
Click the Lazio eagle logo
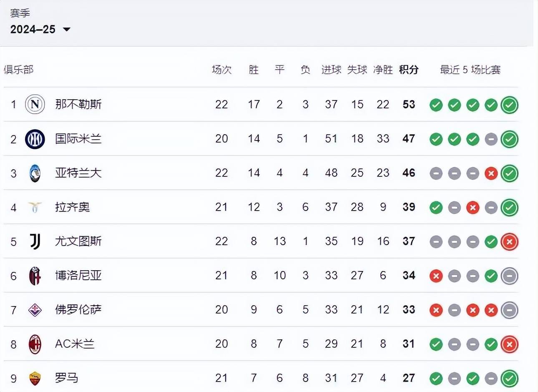point(35,207)
